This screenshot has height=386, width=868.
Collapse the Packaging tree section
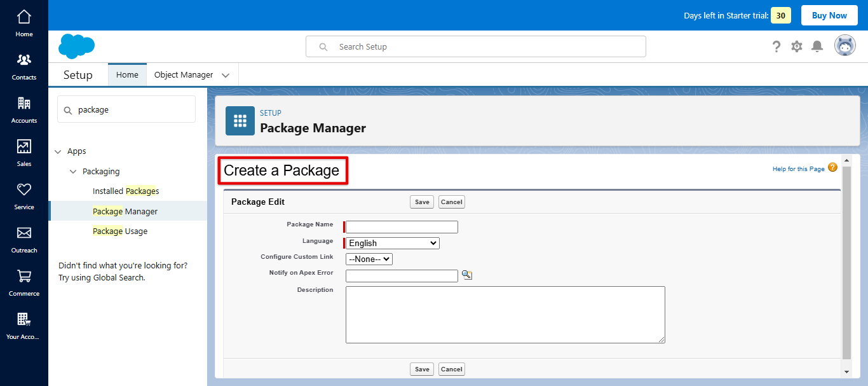[73, 172]
